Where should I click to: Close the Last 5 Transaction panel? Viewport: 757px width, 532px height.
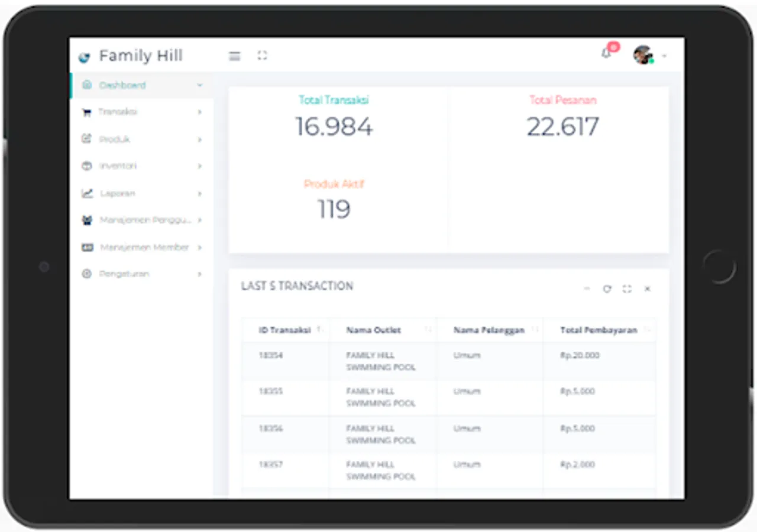[x=647, y=289]
